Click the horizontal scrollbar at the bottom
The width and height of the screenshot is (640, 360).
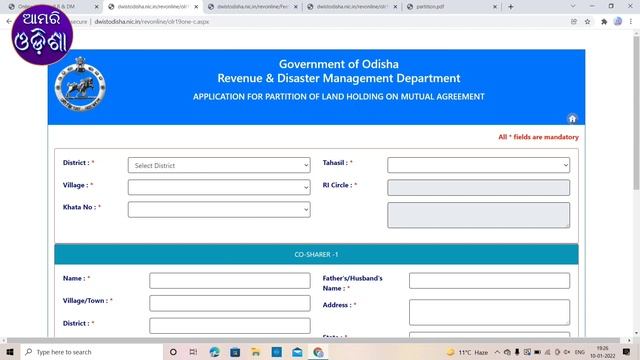(x=313, y=340)
